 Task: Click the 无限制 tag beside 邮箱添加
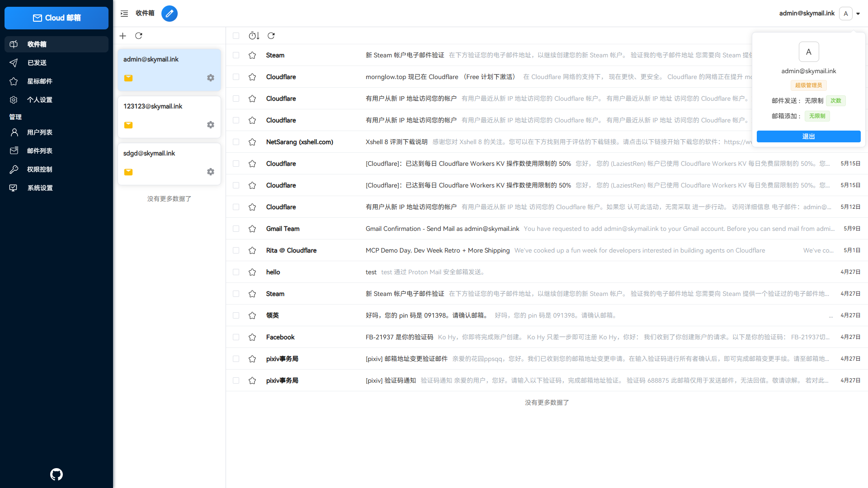[x=817, y=116]
